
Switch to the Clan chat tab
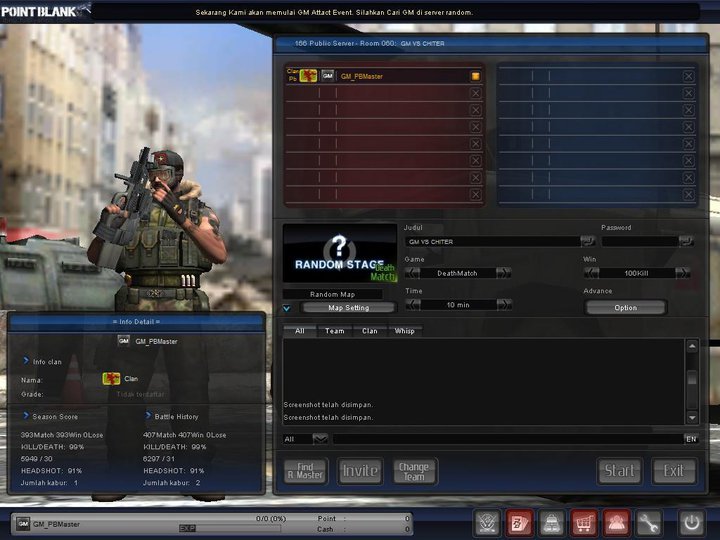coord(370,331)
